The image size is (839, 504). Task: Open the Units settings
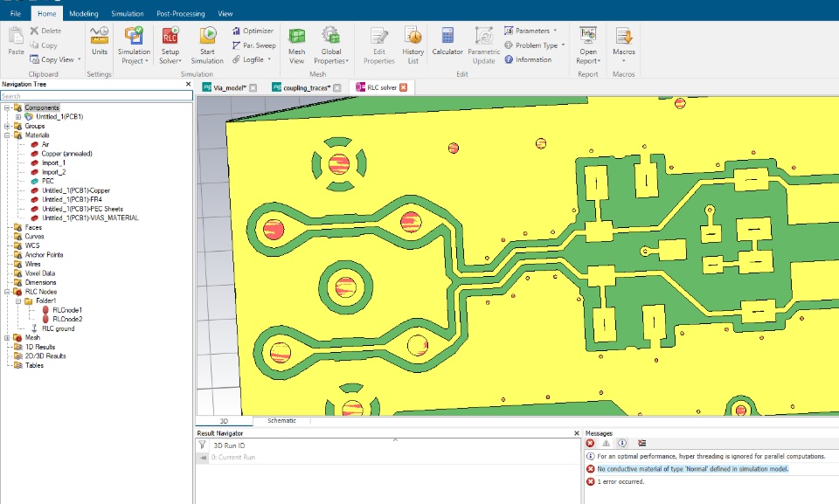coord(100,41)
